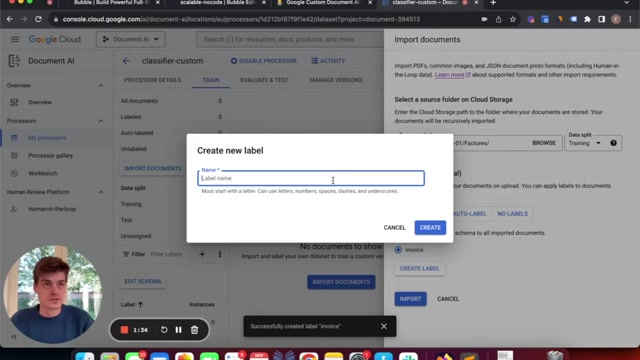The width and height of the screenshot is (640, 360).
Task: Click Edit Schema button
Action: [143, 281]
